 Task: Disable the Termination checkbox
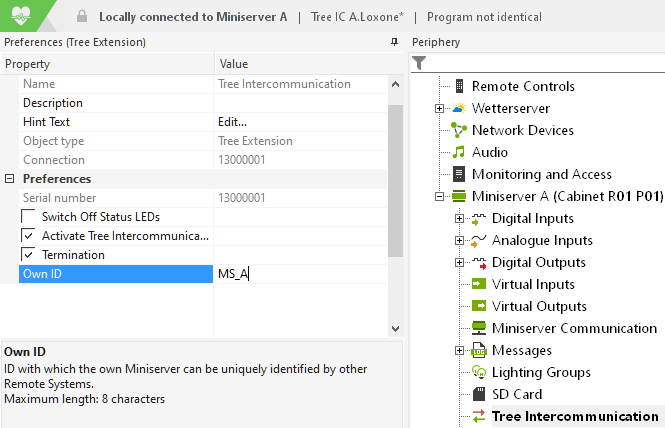28,255
